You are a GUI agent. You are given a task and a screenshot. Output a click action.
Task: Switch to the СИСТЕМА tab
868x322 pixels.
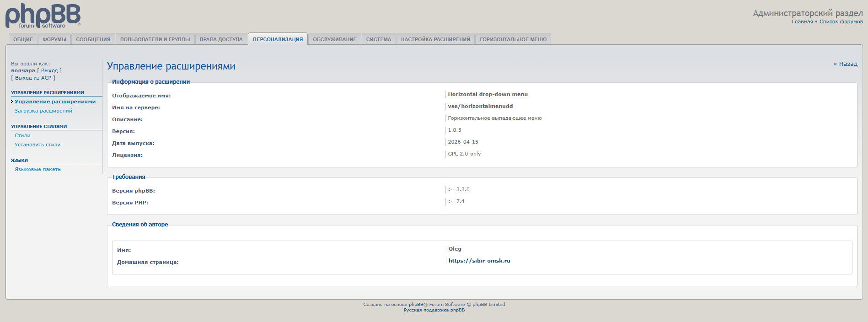pos(379,39)
